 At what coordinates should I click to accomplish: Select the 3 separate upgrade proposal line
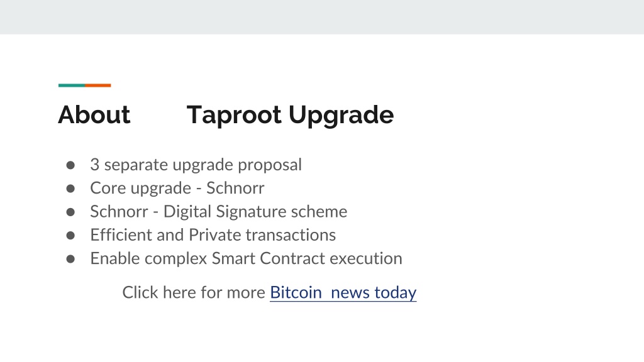point(196,165)
